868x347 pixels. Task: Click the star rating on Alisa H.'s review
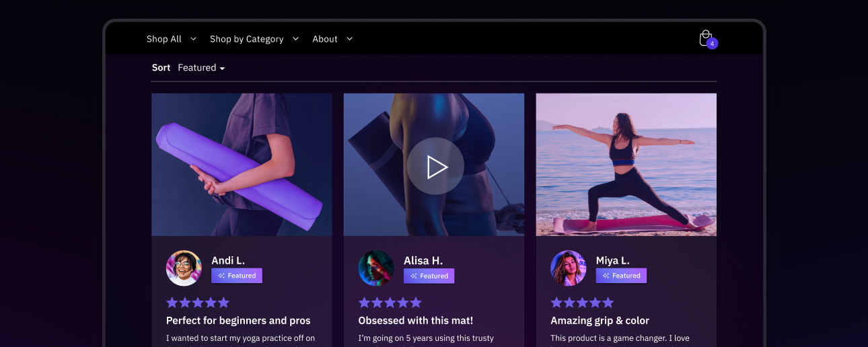[390, 303]
